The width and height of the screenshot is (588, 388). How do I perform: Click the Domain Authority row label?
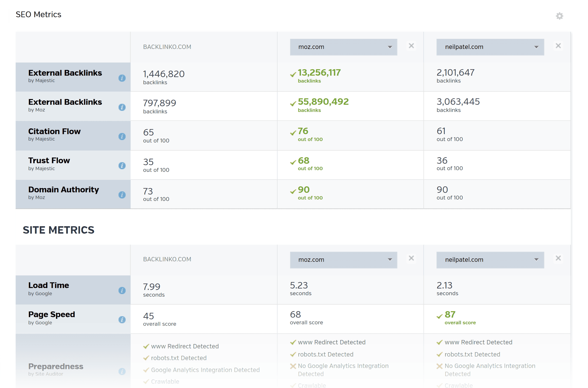pos(63,190)
